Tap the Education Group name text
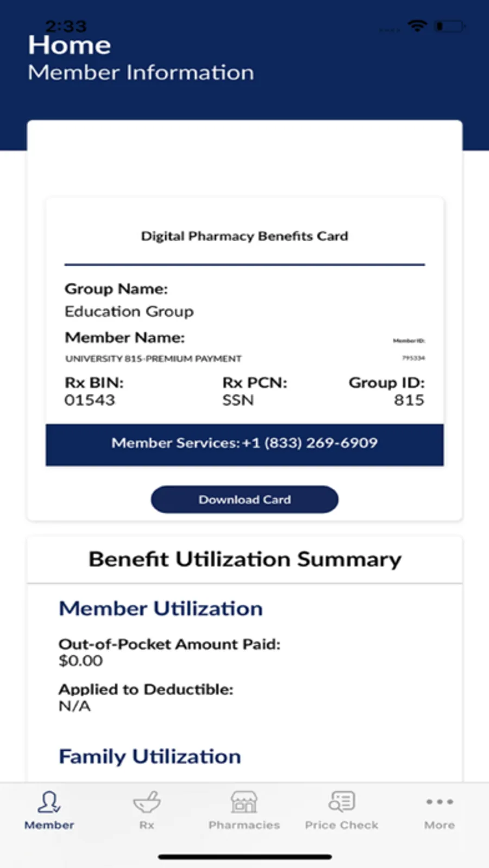The image size is (489, 868). (129, 312)
